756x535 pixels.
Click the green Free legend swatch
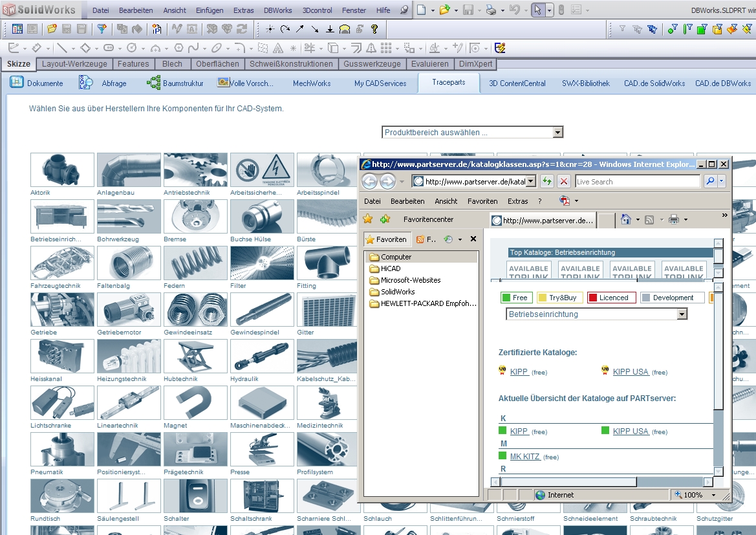(x=506, y=298)
